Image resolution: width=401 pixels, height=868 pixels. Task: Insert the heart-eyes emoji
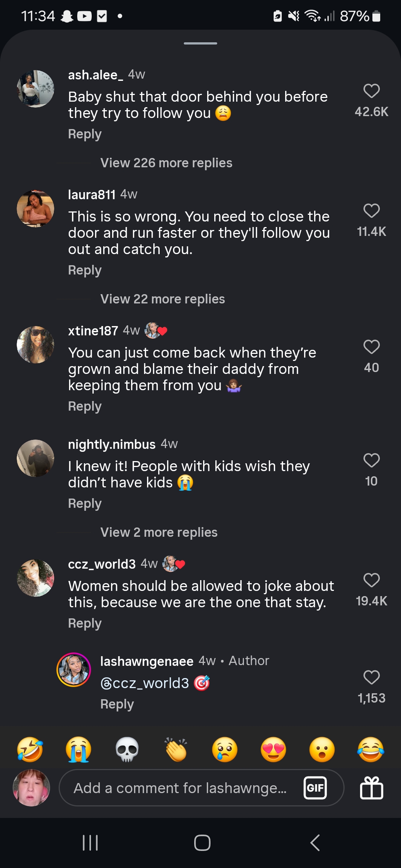[273, 750]
